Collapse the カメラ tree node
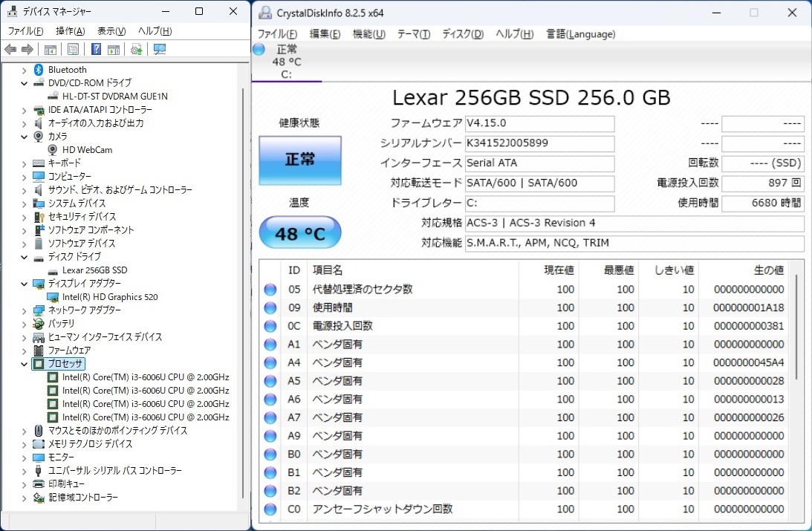 24,137
